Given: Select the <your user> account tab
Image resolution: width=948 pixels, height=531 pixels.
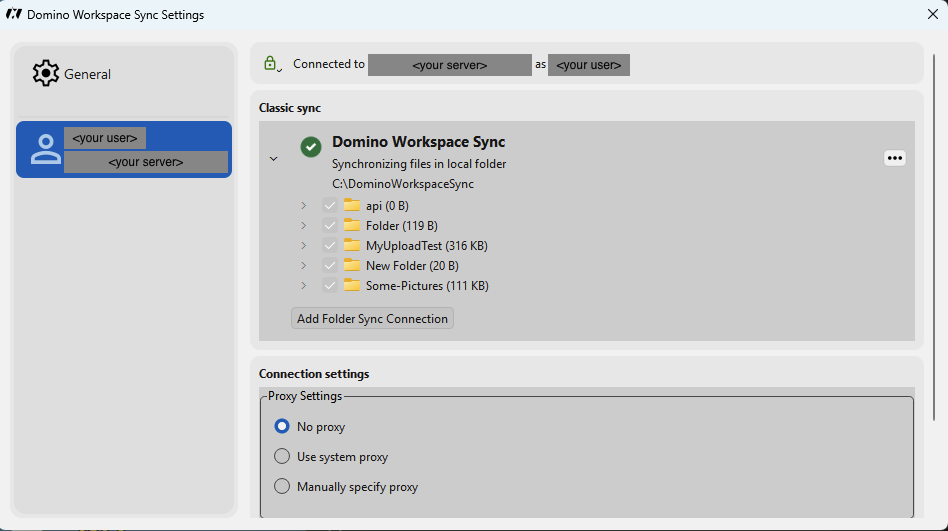Looking at the screenshot, I should click(124, 149).
